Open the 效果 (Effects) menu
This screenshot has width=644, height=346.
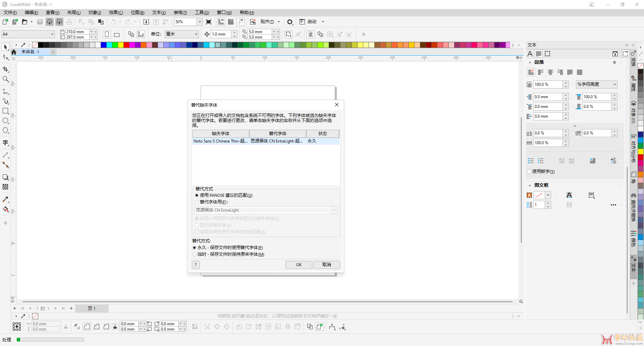pos(116,13)
